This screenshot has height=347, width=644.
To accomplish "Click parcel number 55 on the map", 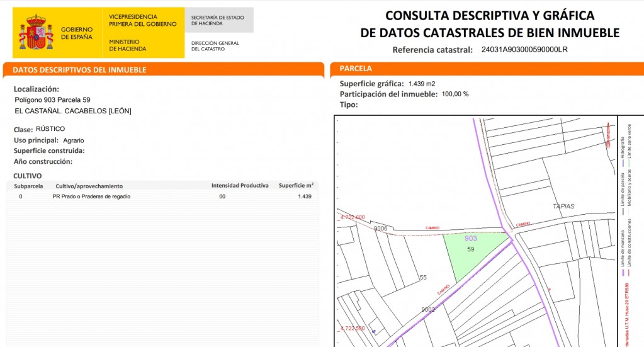I will (x=423, y=277).
